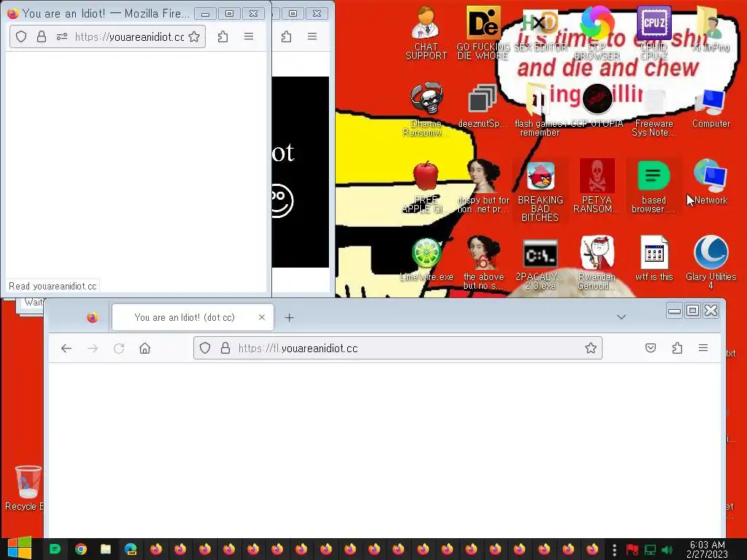The image size is (747, 560).
Task: Open Extensions in the bottom Firefox window
Action: tap(677, 348)
